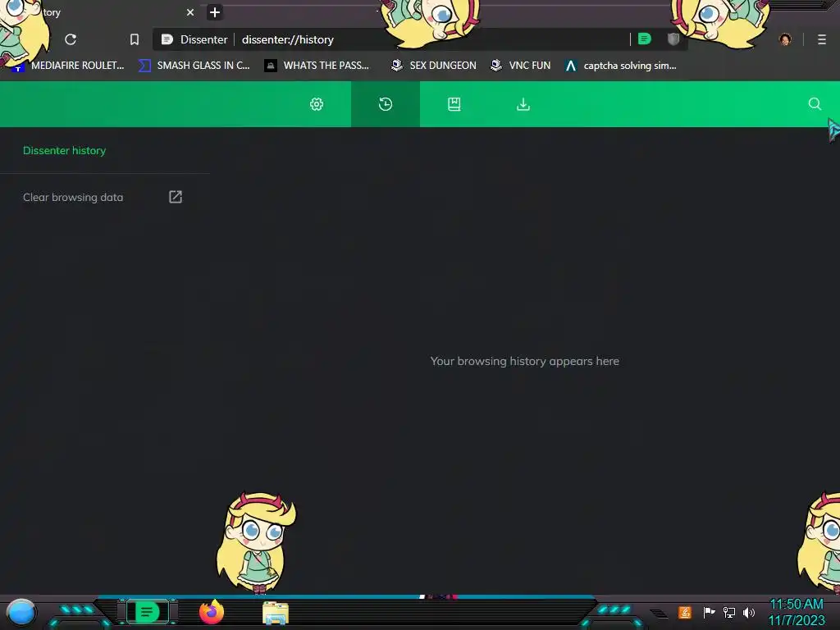Click 'Your browsing history appears here' text
This screenshot has height=630, width=840.
point(524,361)
